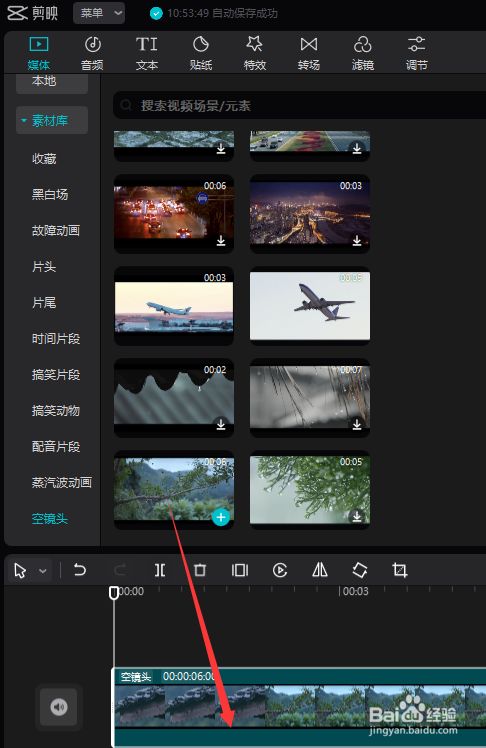Screen dimensions: 486x748
Task: Click the mirror flip tool icon
Action: point(320,570)
